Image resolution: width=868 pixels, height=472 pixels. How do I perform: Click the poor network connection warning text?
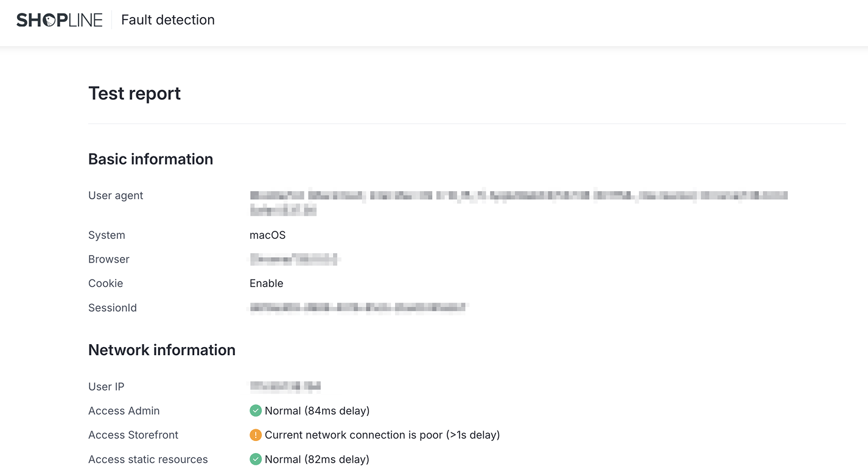click(x=382, y=435)
